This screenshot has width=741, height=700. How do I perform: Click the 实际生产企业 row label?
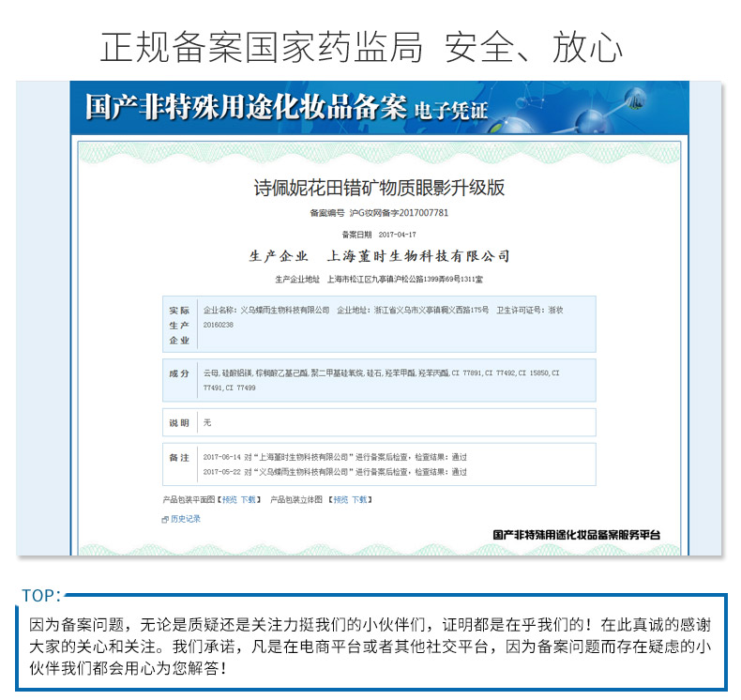tap(179, 326)
